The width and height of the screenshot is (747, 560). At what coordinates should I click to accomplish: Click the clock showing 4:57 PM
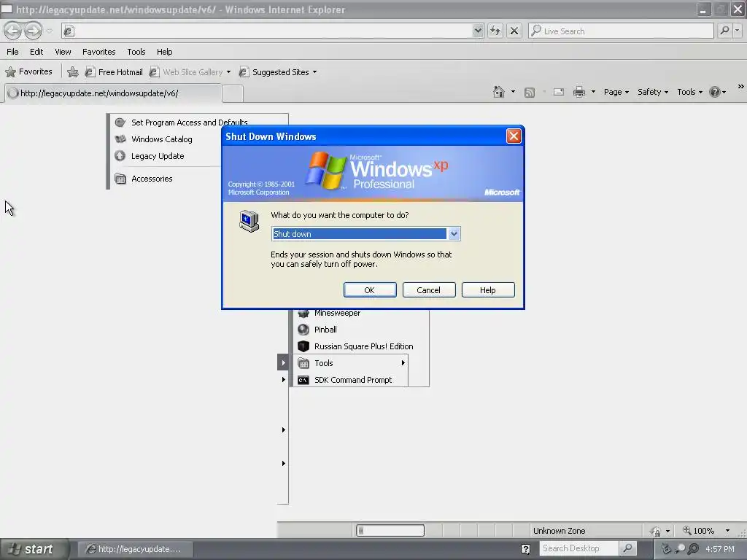pos(720,549)
